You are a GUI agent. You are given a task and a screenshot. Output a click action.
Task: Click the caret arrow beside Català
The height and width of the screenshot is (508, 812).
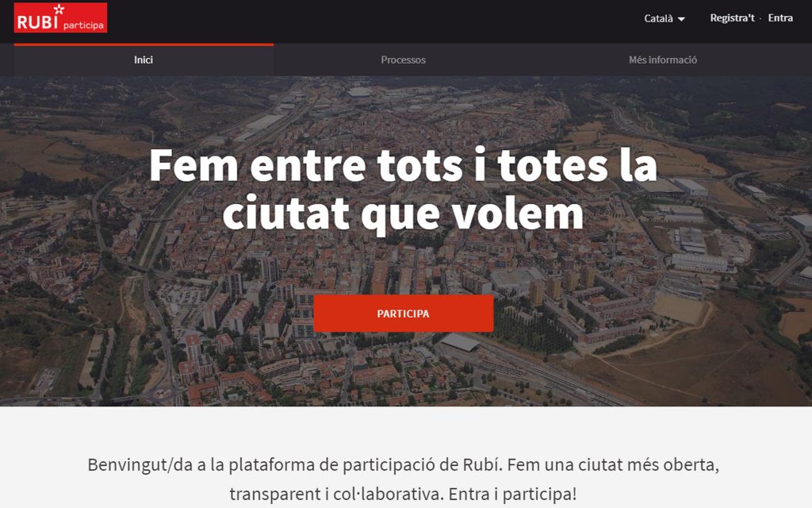[681, 19]
